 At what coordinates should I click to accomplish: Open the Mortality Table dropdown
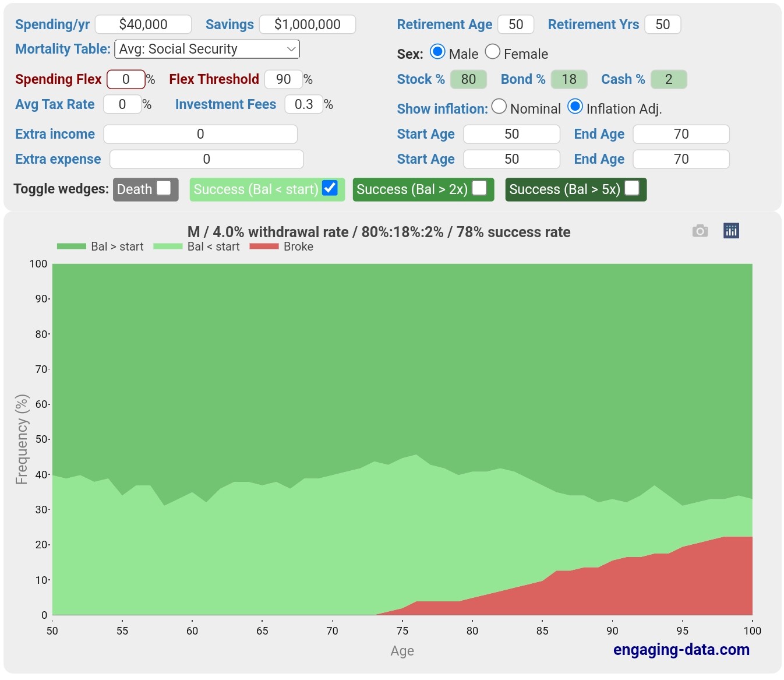coord(207,50)
